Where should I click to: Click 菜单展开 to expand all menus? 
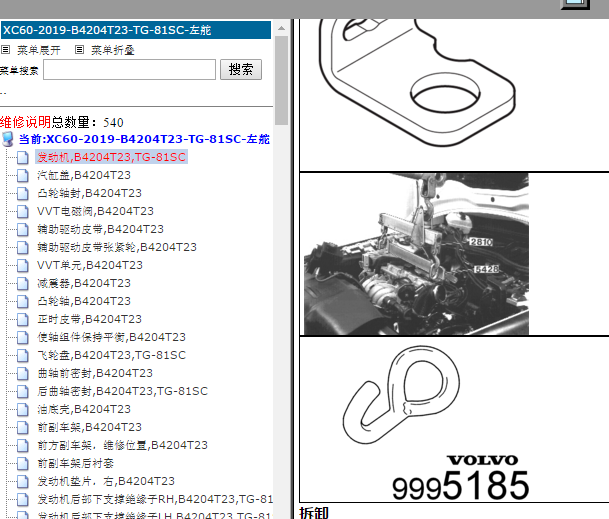click(x=39, y=50)
